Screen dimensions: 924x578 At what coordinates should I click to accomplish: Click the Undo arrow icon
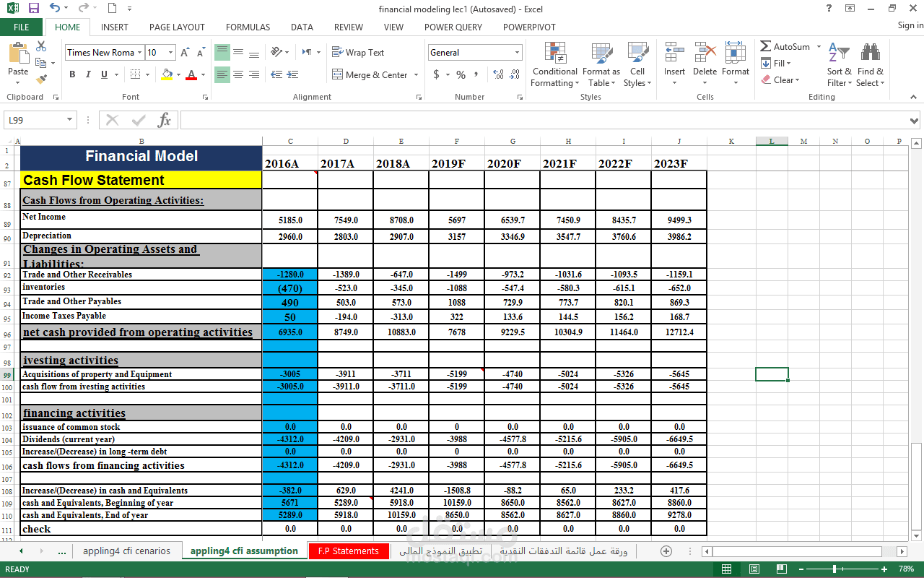tap(56, 9)
